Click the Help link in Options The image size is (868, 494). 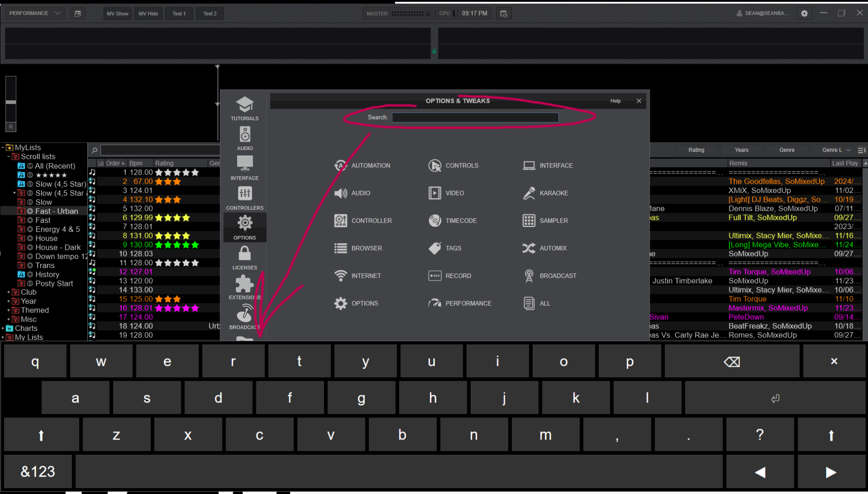[615, 101]
